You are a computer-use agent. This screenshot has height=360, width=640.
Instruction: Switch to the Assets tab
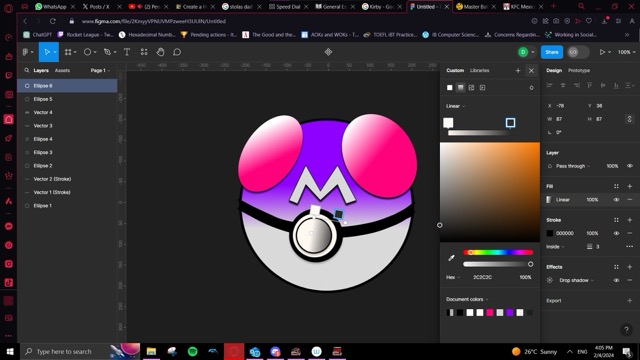point(62,70)
